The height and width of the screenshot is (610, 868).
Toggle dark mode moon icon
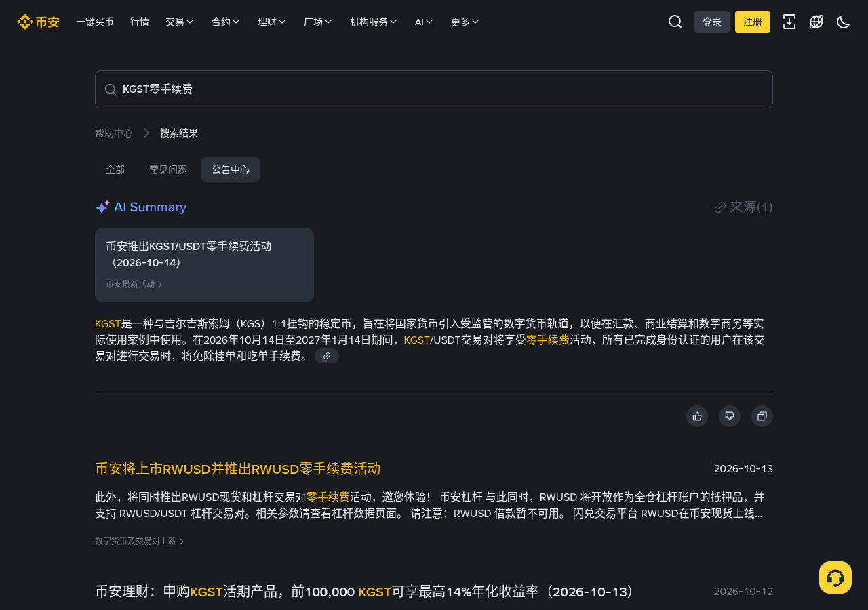pos(844,22)
